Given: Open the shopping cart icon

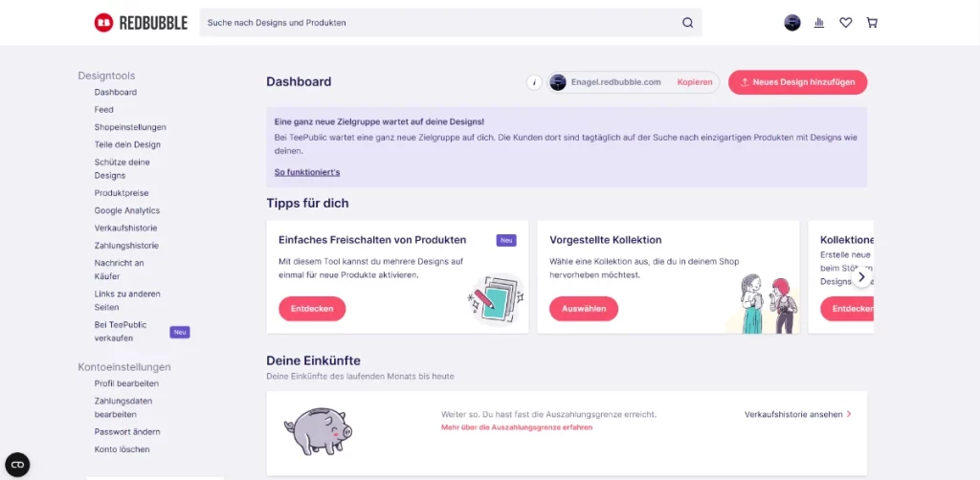Looking at the screenshot, I should pyautogui.click(x=872, y=23).
